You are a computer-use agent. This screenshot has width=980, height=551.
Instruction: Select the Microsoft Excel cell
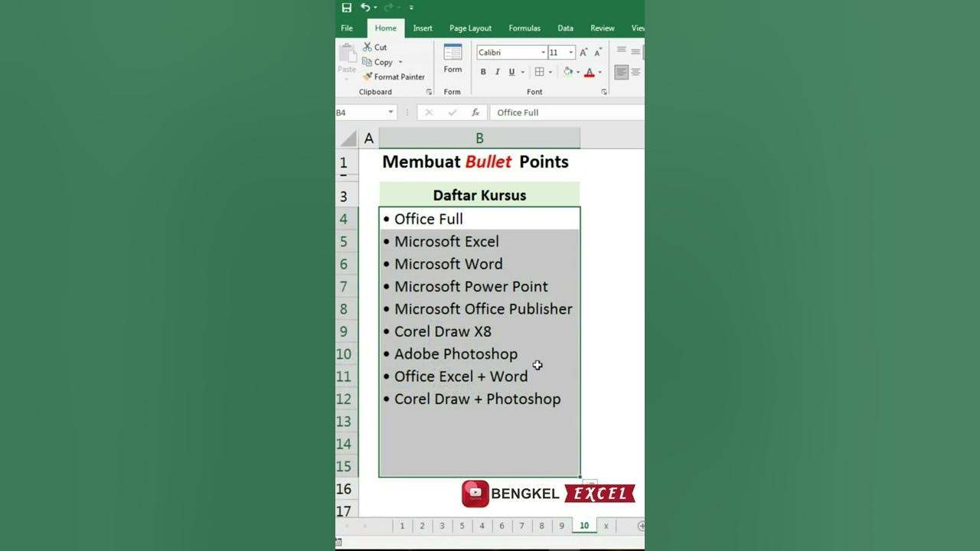(x=479, y=241)
